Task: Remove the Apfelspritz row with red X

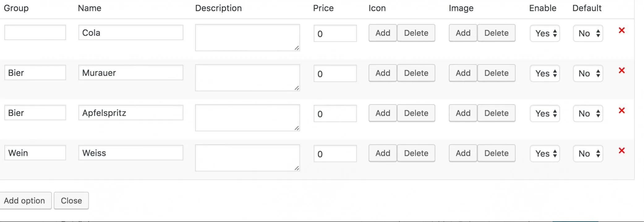Action: click(621, 111)
